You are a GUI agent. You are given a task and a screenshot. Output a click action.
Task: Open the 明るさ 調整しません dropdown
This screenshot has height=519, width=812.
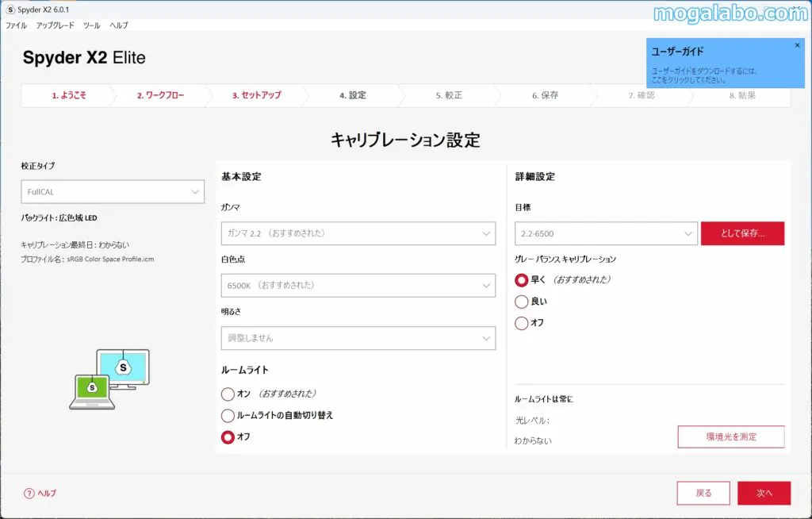point(358,338)
